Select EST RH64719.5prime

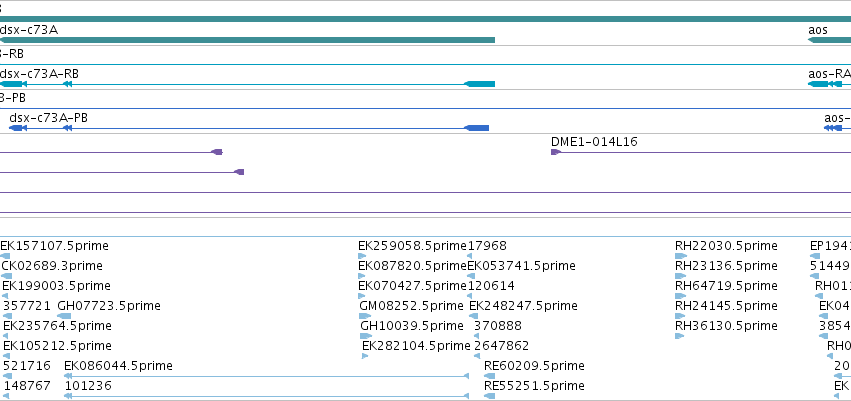(726, 286)
